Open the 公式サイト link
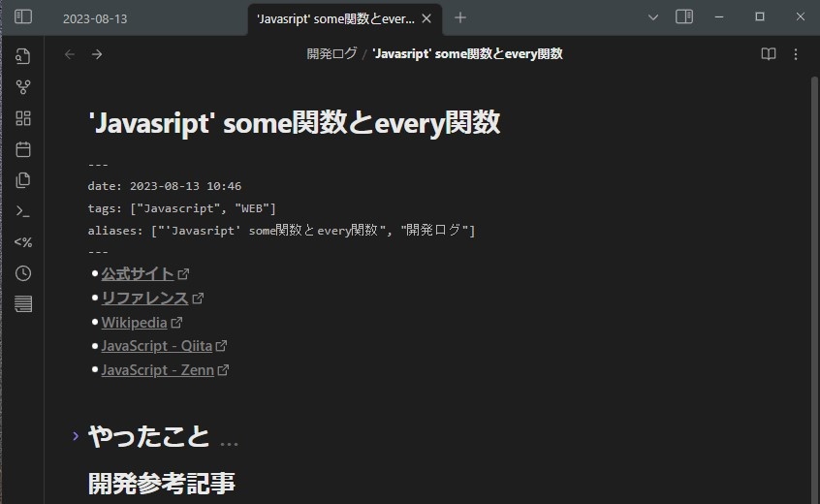The height and width of the screenshot is (504, 820). [x=138, y=273]
